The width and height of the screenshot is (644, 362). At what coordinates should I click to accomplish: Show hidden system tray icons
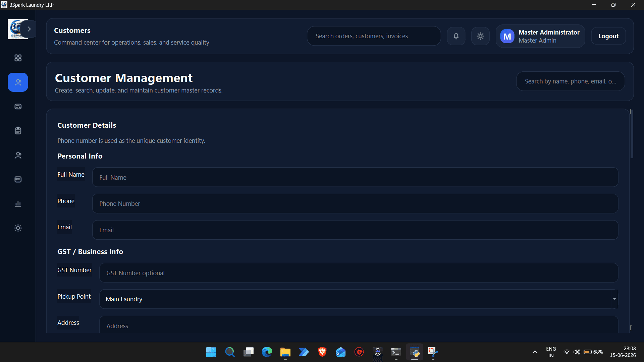pos(535,352)
